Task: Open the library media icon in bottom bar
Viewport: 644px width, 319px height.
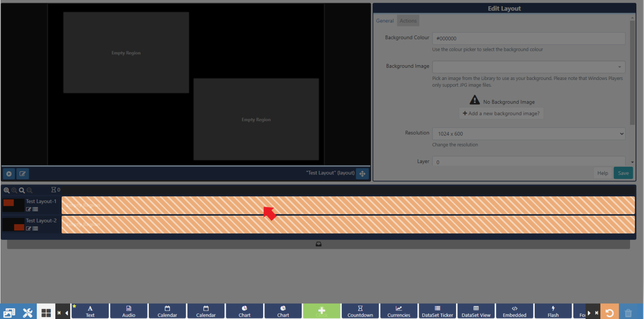Action: point(9,312)
